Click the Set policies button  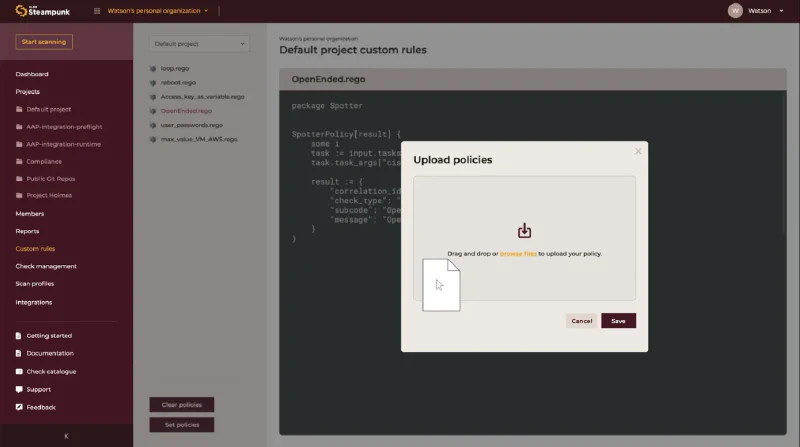182,425
